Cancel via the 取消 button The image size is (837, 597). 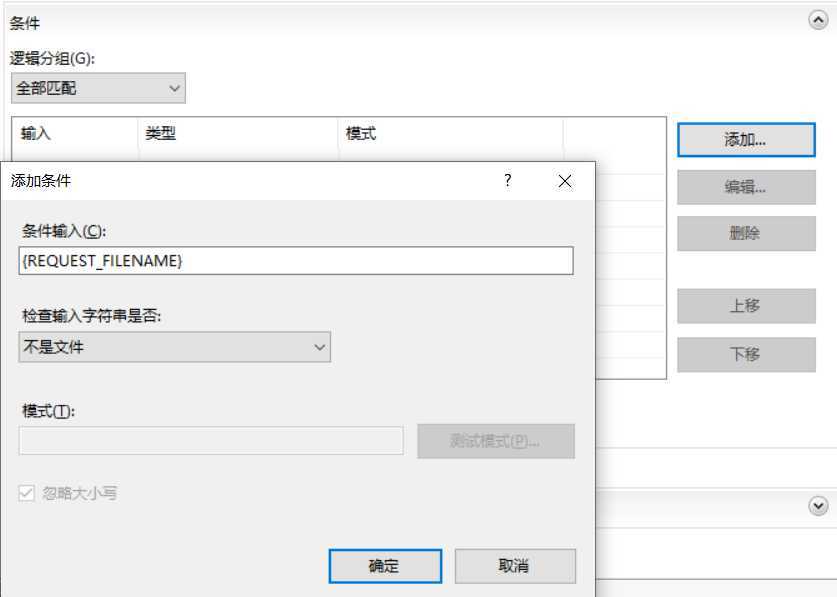pos(515,565)
